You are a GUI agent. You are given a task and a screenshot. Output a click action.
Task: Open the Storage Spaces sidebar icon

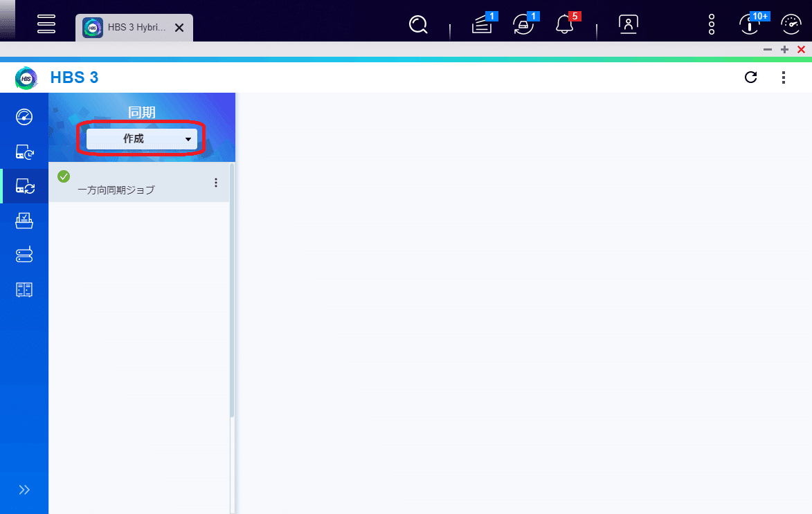[24, 255]
